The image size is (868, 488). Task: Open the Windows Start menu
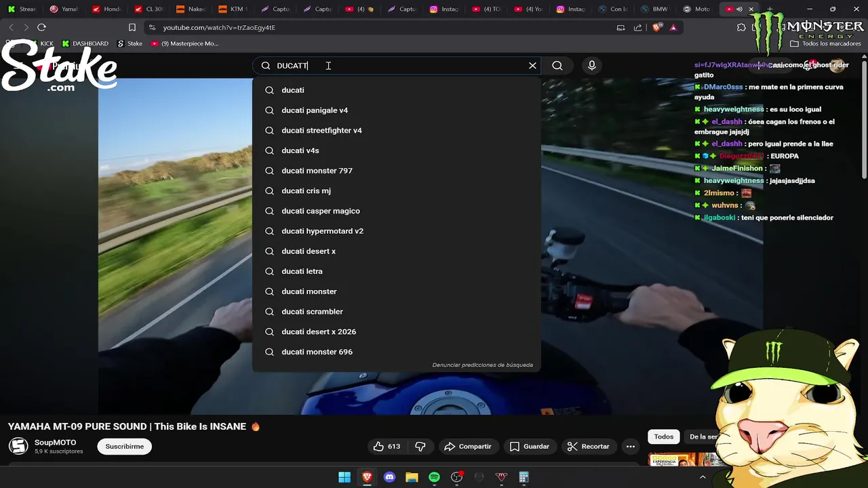pyautogui.click(x=344, y=477)
